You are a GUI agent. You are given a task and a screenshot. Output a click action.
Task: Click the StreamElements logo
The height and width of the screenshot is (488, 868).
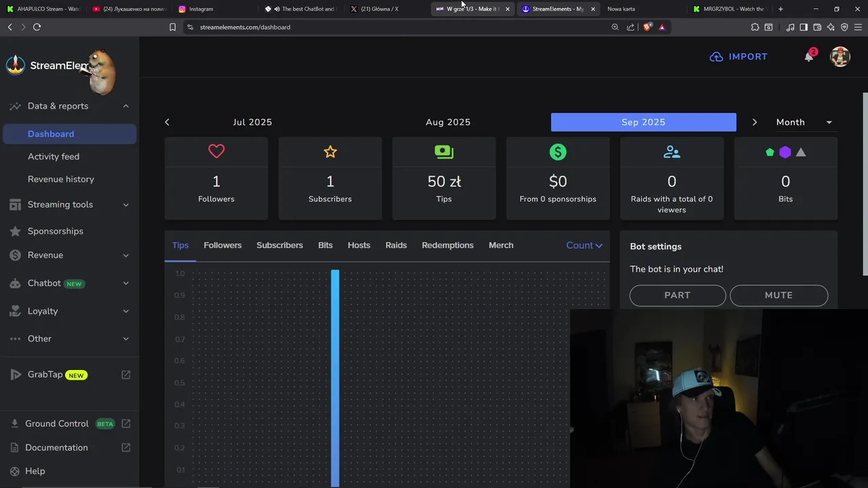click(x=47, y=66)
